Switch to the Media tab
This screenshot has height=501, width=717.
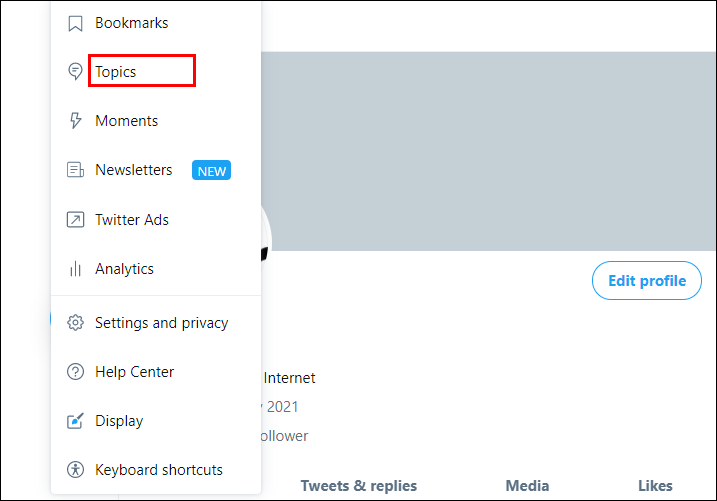(527, 486)
